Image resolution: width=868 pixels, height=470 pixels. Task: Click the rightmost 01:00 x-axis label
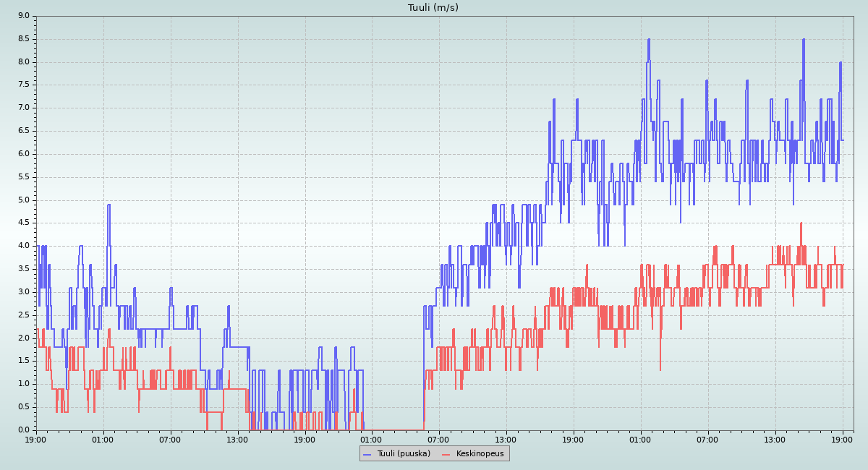(640, 439)
